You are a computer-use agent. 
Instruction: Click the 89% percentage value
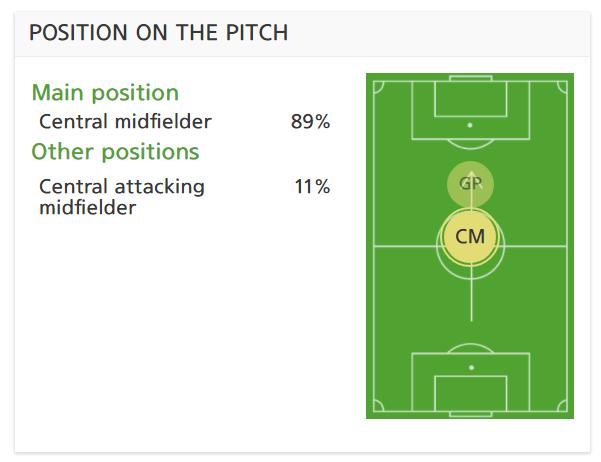tap(310, 122)
